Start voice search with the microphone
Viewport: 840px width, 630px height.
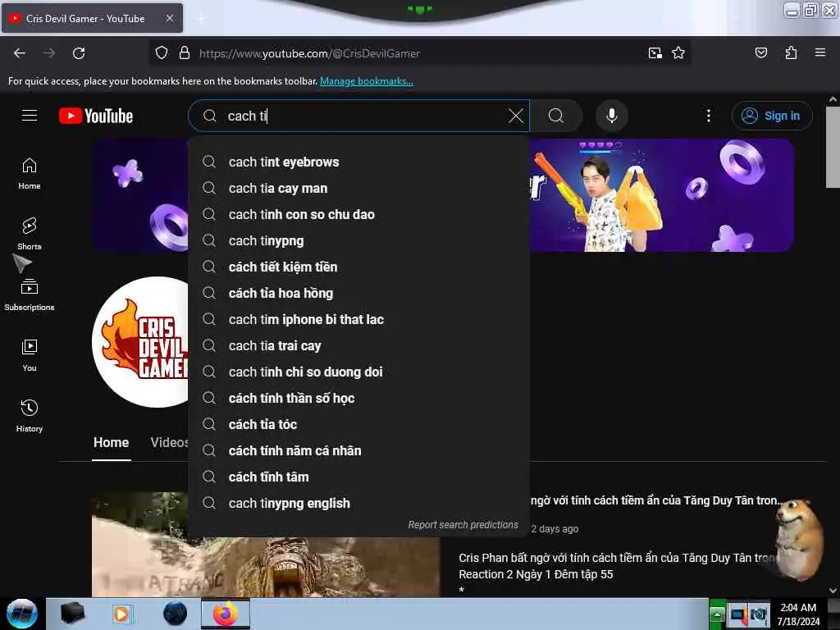pyautogui.click(x=611, y=115)
